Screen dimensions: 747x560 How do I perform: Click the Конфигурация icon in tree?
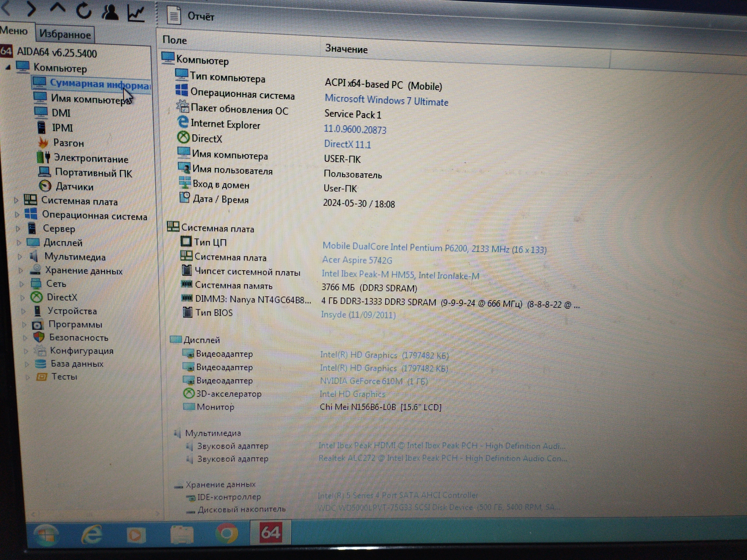click(40, 350)
